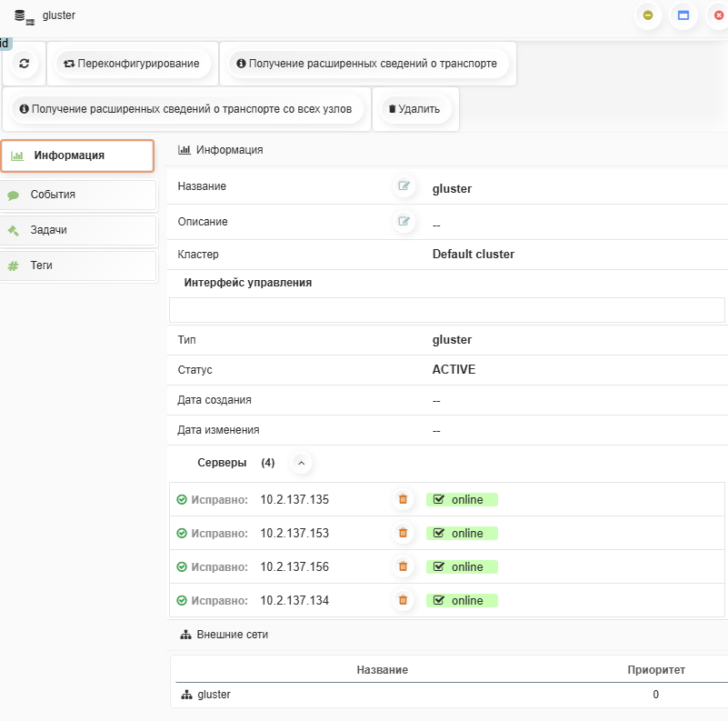Click the gluster storage icon in title bar
The image size is (728, 721).
coord(25,16)
